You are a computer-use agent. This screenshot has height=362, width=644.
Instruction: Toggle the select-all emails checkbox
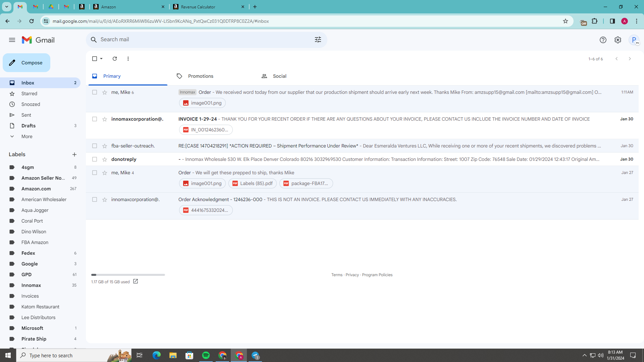click(x=95, y=59)
